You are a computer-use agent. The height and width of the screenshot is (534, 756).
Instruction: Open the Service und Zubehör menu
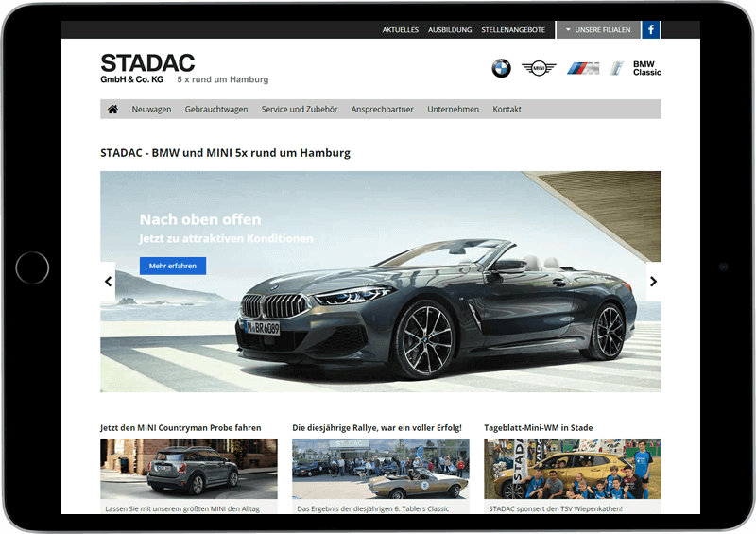point(300,109)
